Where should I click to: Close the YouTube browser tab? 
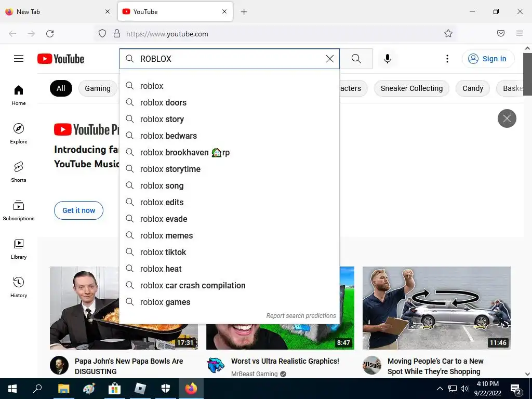point(224,11)
